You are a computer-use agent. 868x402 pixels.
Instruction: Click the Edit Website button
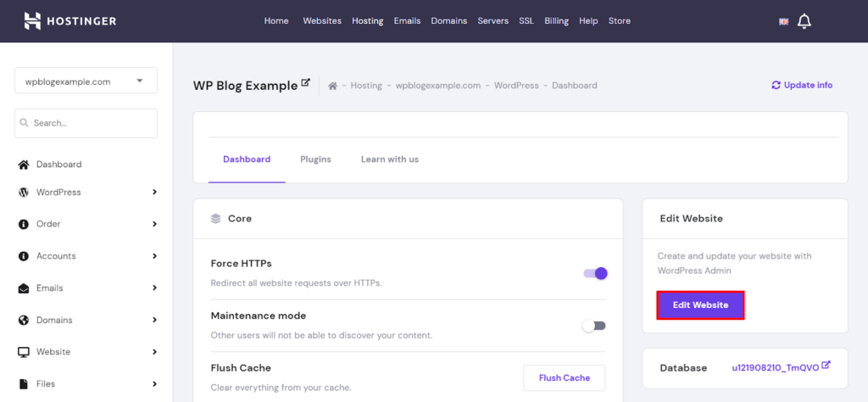point(700,305)
